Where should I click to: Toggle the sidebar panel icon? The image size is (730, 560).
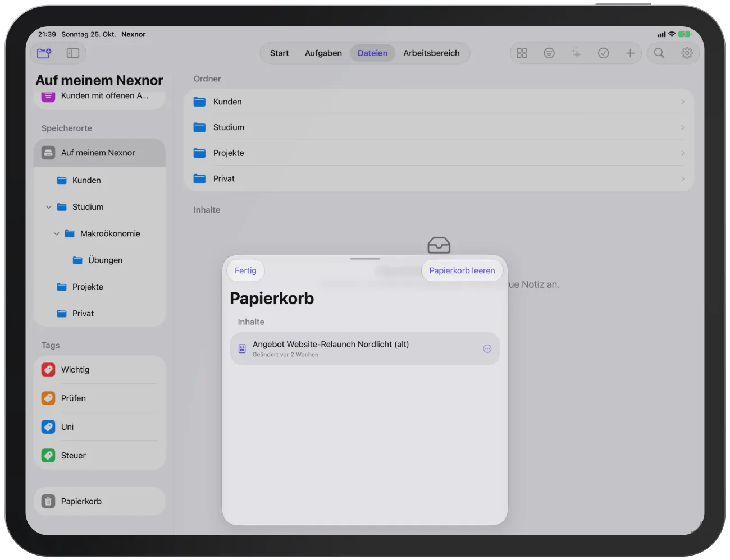pyautogui.click(x=73, y=53)
